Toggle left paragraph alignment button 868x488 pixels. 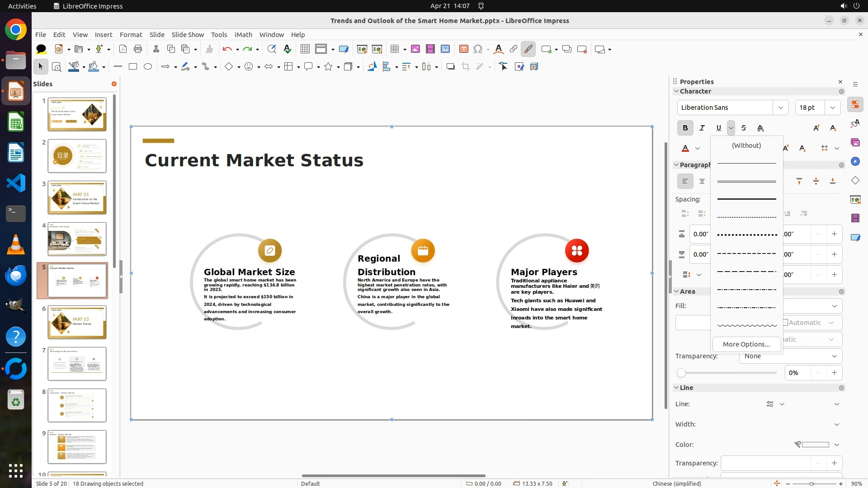pos(685,181)
